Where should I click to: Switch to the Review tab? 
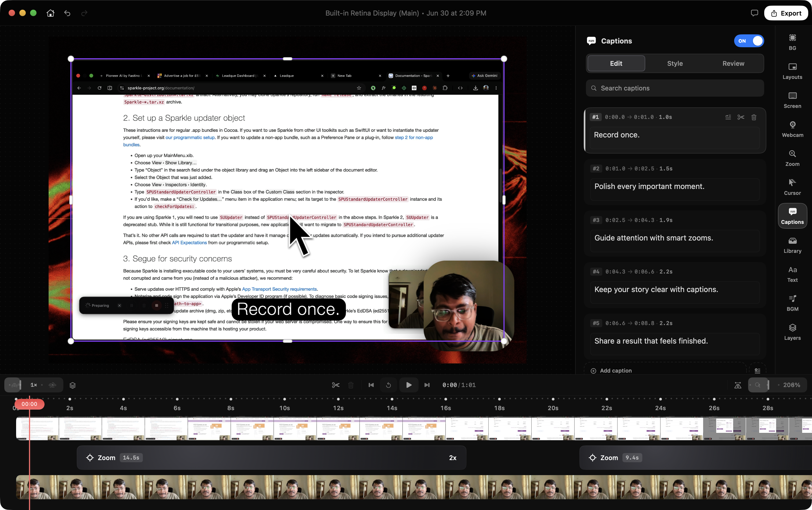tap(733, 63)
